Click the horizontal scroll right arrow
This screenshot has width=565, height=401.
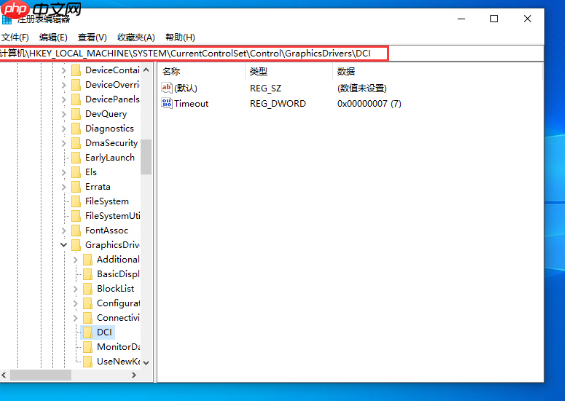134,375
